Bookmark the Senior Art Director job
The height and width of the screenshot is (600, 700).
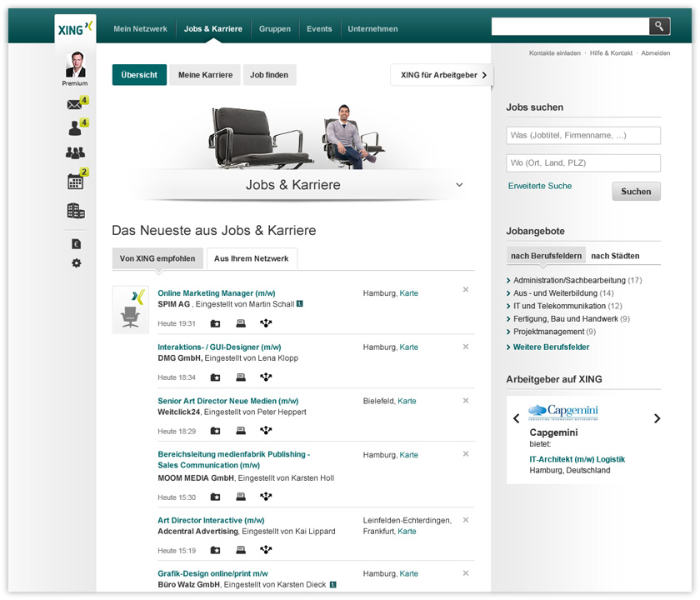(x=215, y=431)
